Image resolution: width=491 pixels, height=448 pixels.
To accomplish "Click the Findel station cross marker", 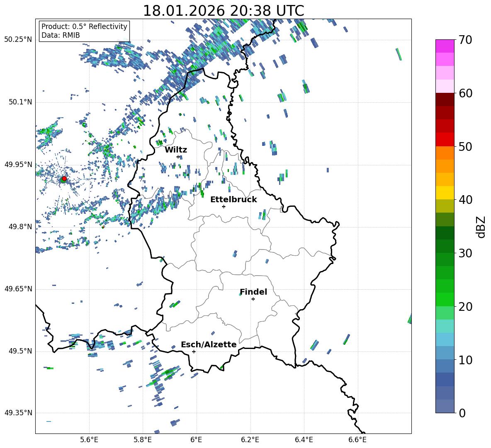I will [253, 299].
